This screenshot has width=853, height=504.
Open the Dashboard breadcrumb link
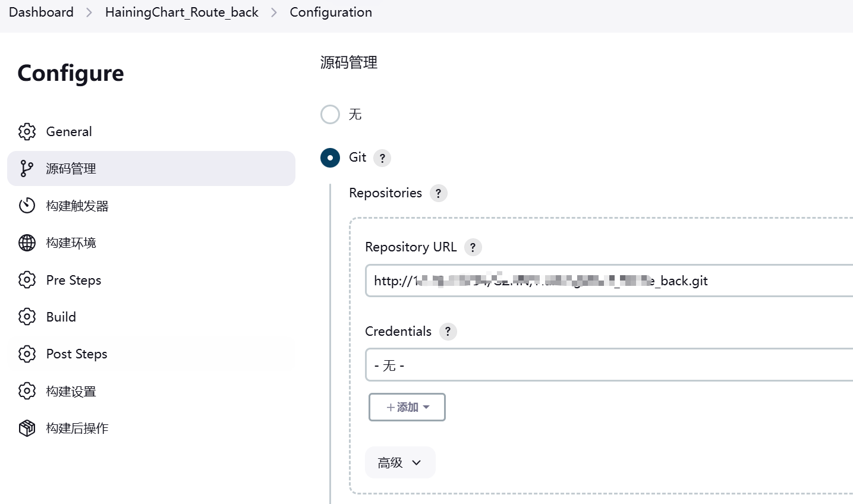pyautogui.click(x=41, y=12)
